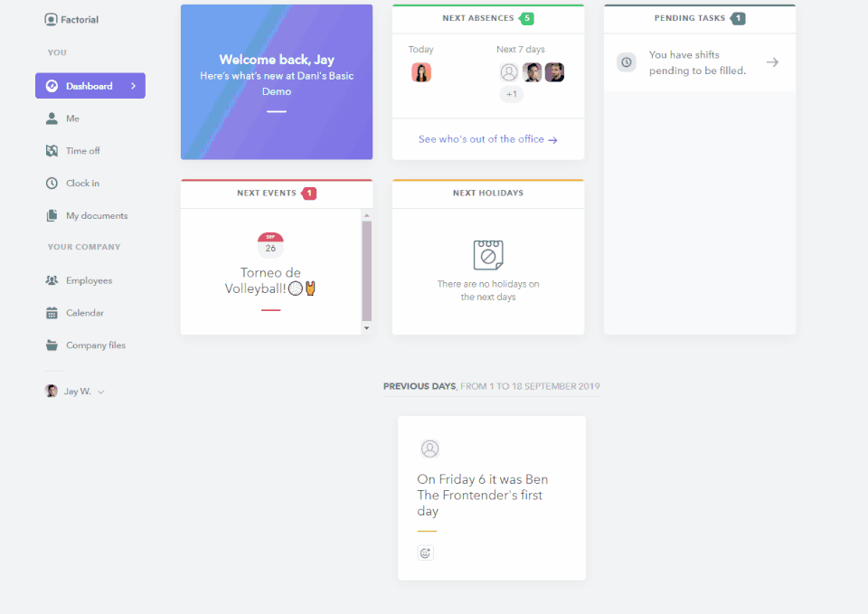868x614 pixels.
Task: Click the Welcome back, Jay banner
Action: 277,82
